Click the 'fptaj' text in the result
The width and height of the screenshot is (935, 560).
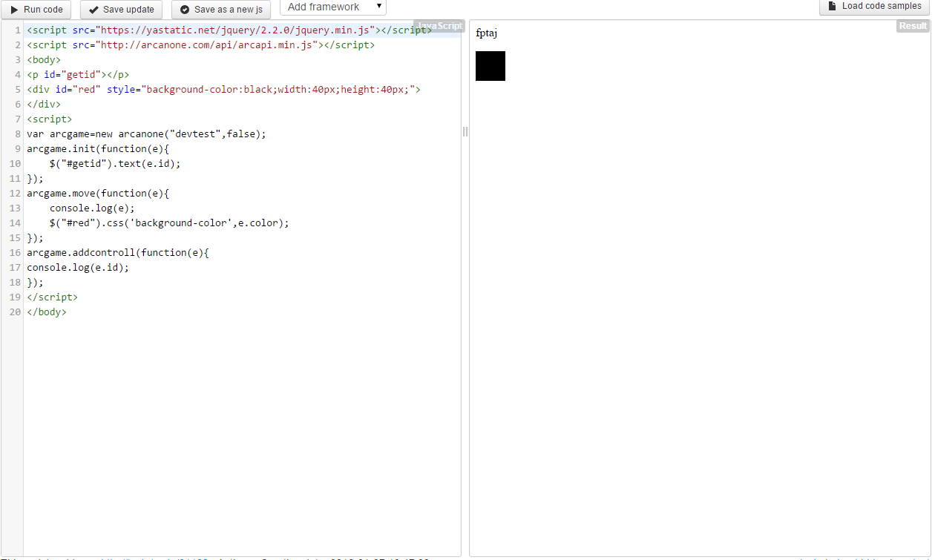[487, 33]
